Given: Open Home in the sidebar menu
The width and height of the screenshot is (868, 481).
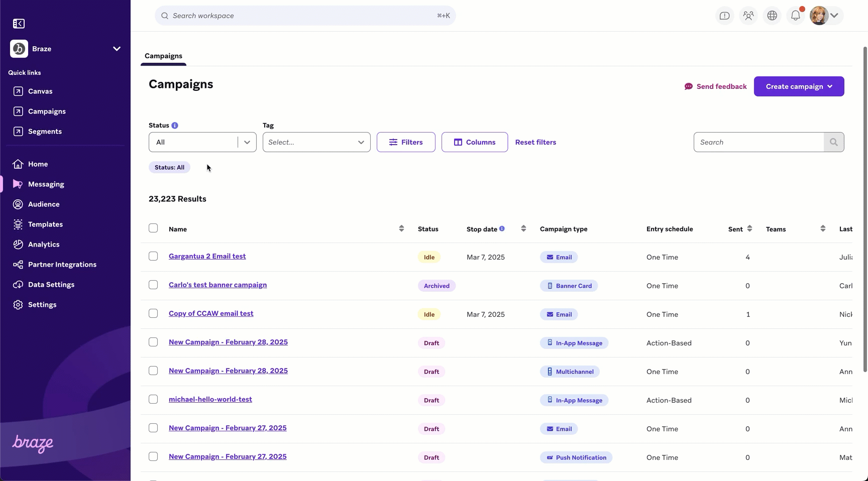Looking at the screenshot, I should 38,164.
